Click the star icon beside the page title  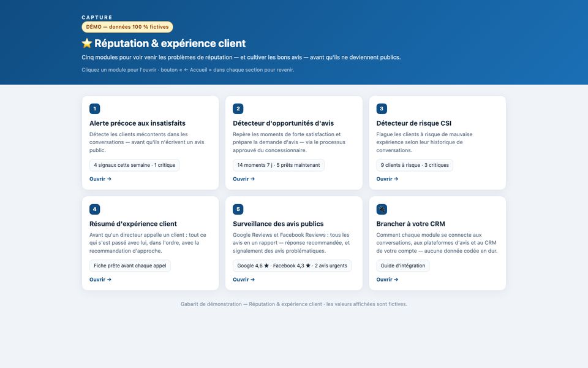click(86, 43)
